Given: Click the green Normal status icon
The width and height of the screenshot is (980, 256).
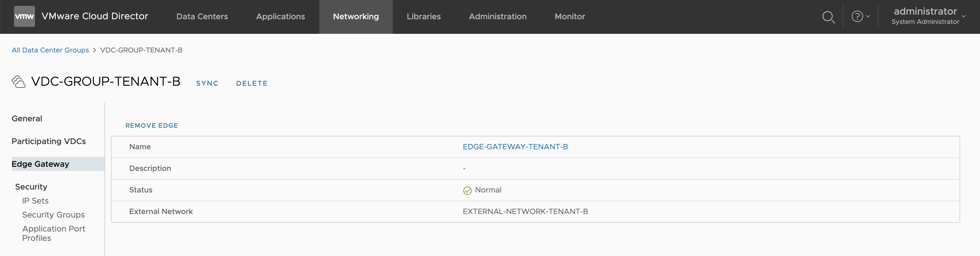Looking at the screenshot, I should pos(467,190).
